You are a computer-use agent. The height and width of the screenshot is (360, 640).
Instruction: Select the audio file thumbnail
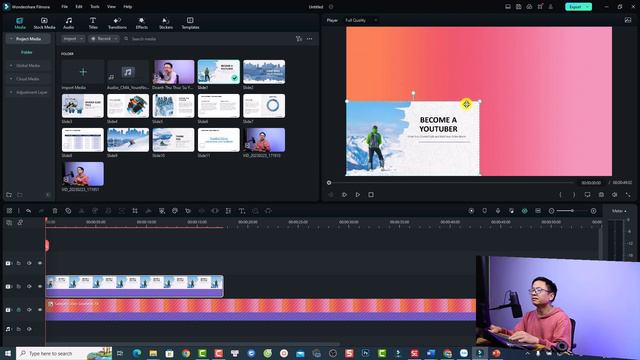coord(128,72)
